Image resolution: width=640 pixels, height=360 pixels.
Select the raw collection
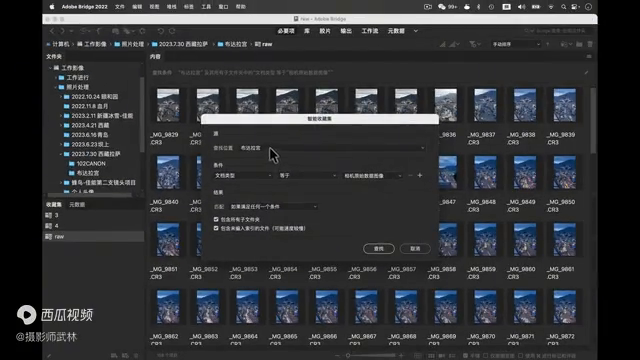point(93,237)
